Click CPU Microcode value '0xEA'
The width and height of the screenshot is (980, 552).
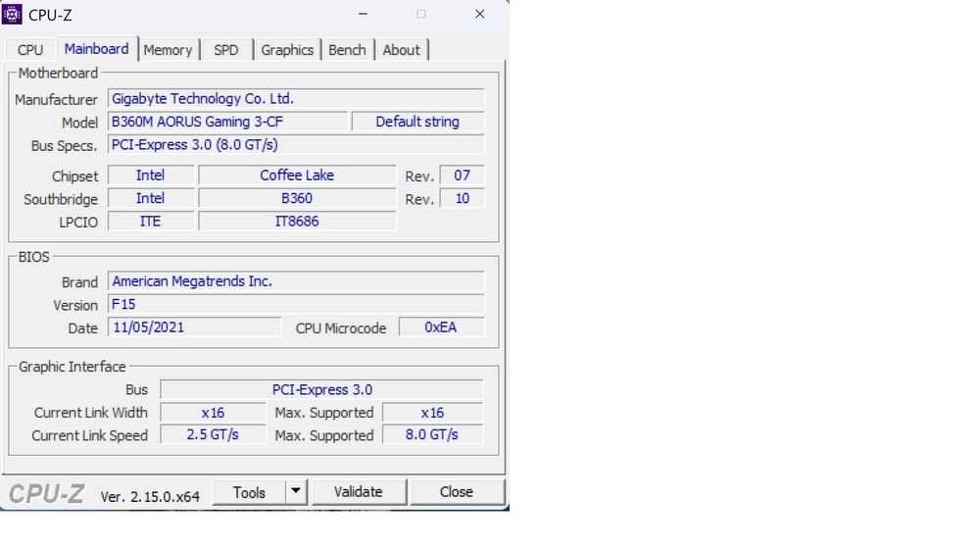click(441, 326)
